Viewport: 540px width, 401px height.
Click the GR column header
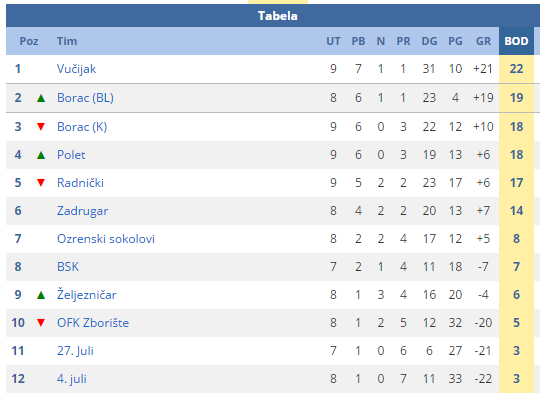click(483, 41)
